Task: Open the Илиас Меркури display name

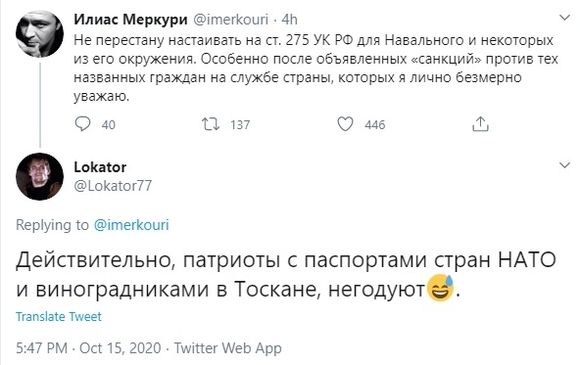Action: tap(131, 19)
